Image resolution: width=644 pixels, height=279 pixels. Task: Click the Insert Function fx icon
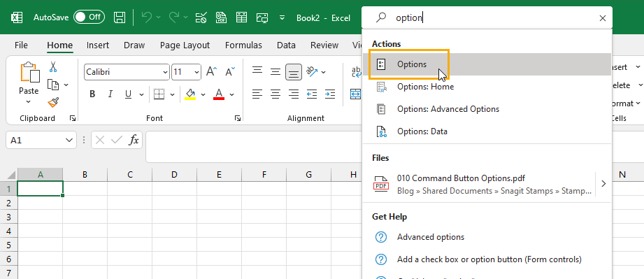[134, 140]
